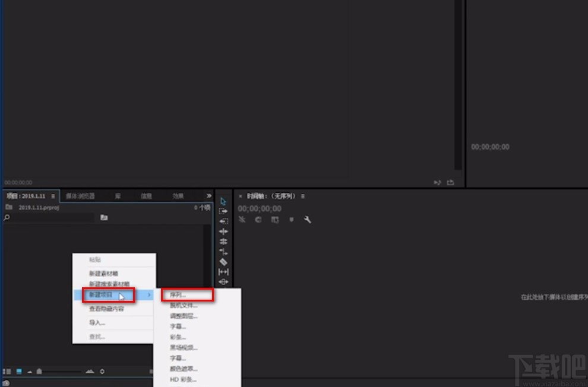This screenshot has height=387, width=588.
Task: Click the export-arrow icon under the monitor
Action: tap(450, 182)
